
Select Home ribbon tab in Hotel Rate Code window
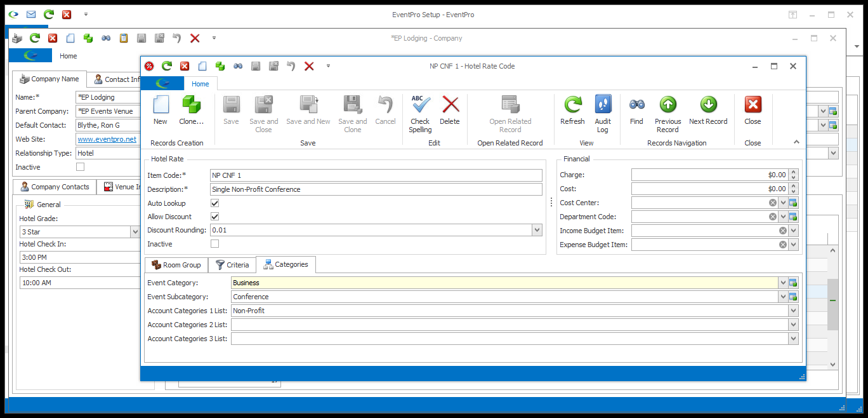[201, 83]
